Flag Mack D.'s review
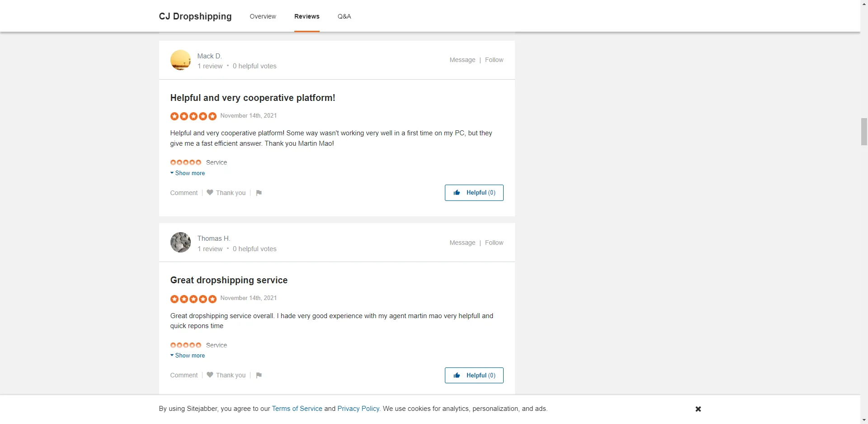This screenshot has width=868, height=424. [259, 193]
